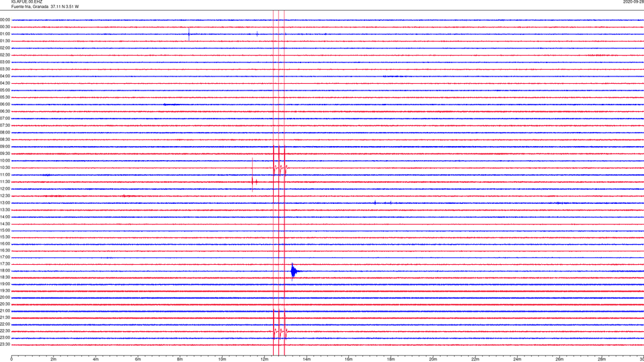Image resolution: width=644 pixels, height=362 pixels.
Task: Click the 07:00 row label
Action: 5,119
